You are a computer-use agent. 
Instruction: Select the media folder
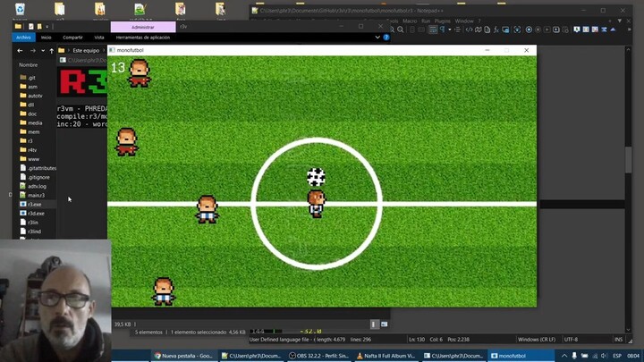[x=30, y=122]
